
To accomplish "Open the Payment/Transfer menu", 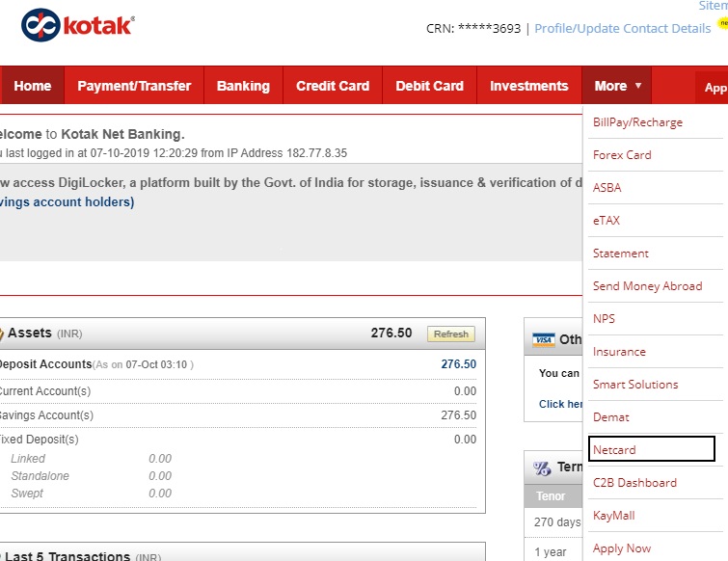I will point(134,86).
